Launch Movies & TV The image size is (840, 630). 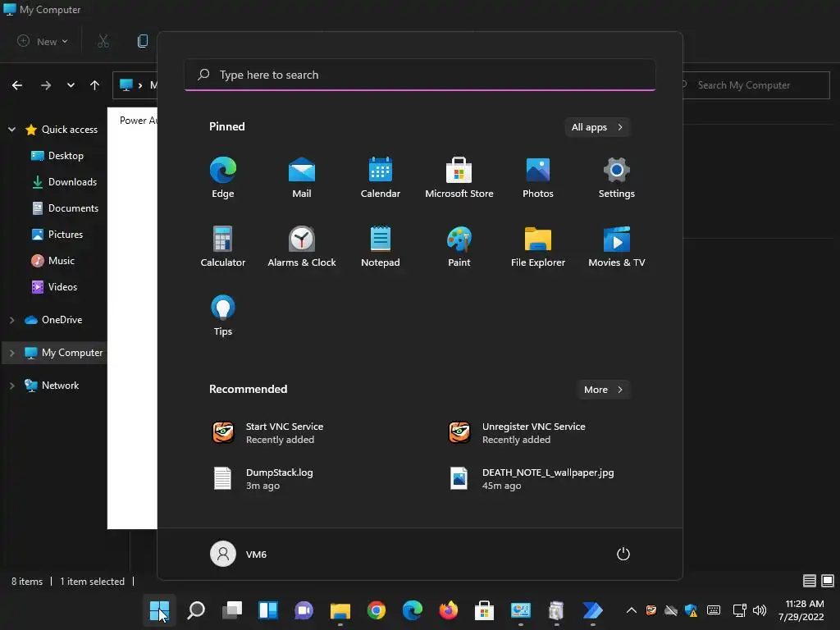(617, 246)
